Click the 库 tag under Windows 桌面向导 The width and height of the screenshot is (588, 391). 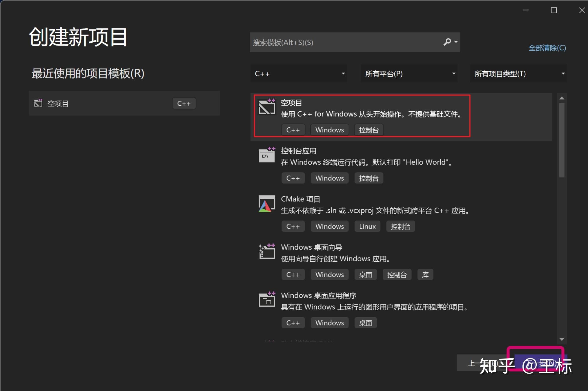(425, 274)
